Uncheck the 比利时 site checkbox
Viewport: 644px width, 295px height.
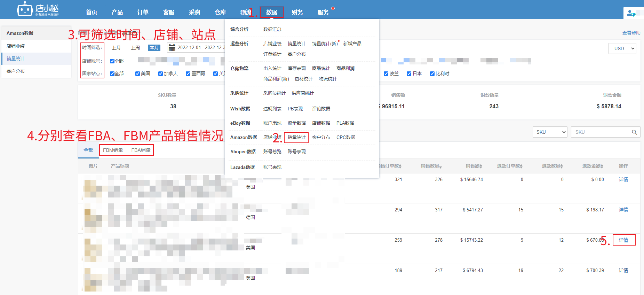coord(432,73)
